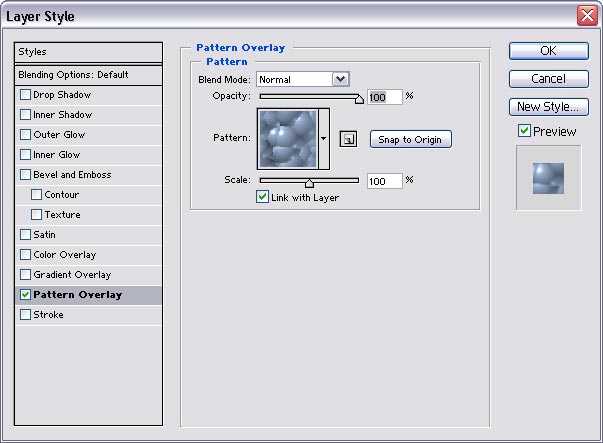Click the create new preset from pattern icon
603x443 pixels.
(x=348, y=139)
